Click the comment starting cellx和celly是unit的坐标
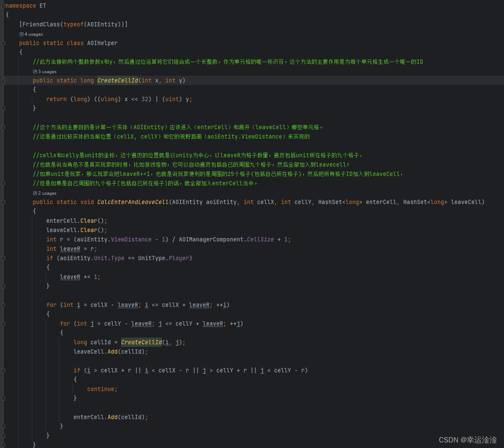 pyautogui.click(x=198, y=155)
